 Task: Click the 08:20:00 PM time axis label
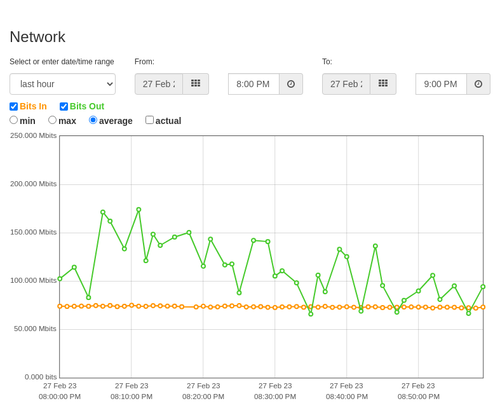pyautogui.click(x=203, y=397)
